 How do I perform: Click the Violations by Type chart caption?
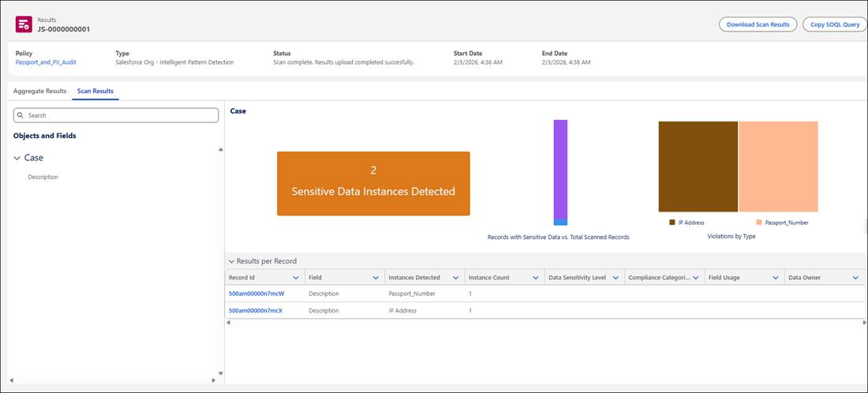tap(731, 237)
